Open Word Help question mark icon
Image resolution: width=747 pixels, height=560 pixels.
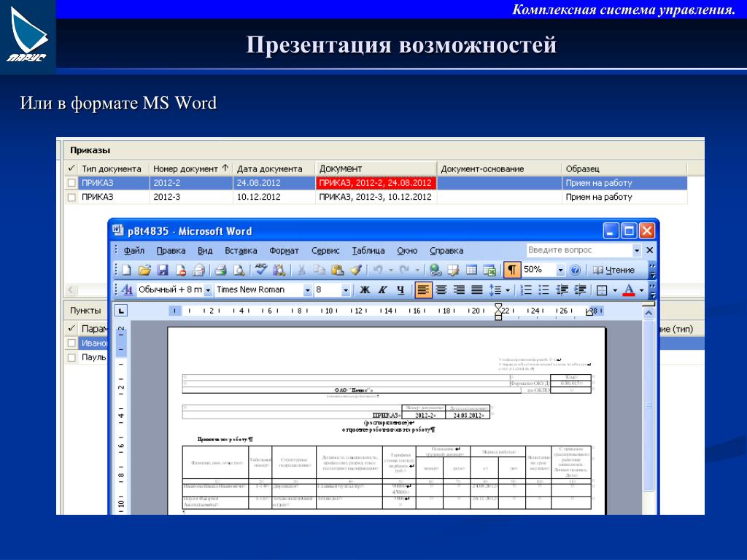coord(575,271)
